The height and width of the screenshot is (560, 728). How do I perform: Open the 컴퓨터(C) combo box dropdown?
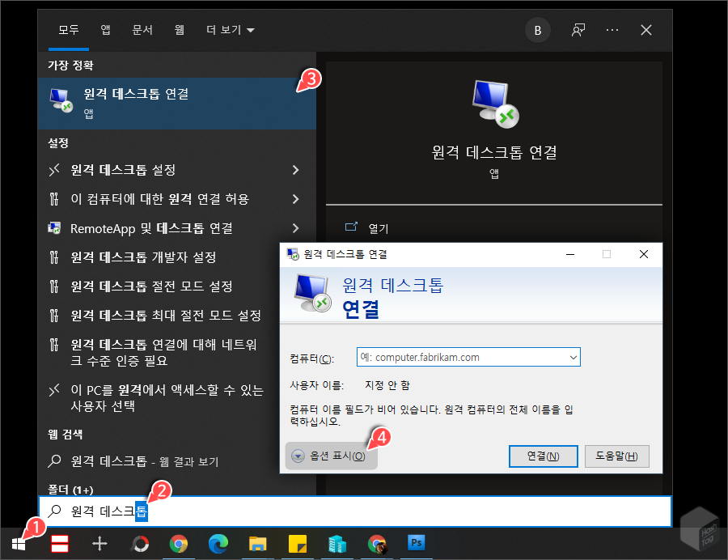click(x=574, y=357)
